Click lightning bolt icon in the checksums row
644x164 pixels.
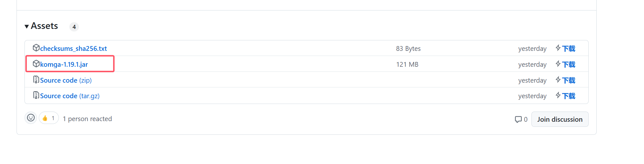[x=558, y=48]
